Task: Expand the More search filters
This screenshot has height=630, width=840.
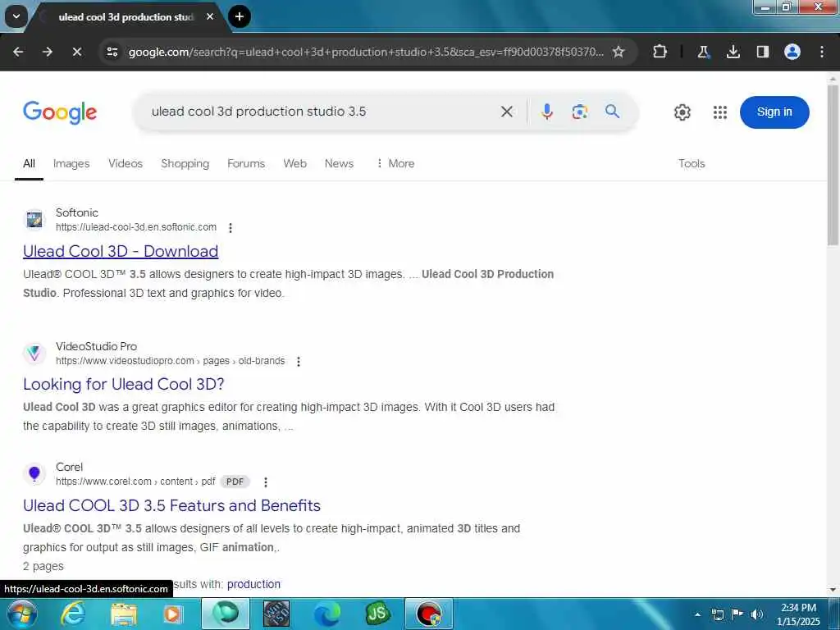Action: point(395,163)
